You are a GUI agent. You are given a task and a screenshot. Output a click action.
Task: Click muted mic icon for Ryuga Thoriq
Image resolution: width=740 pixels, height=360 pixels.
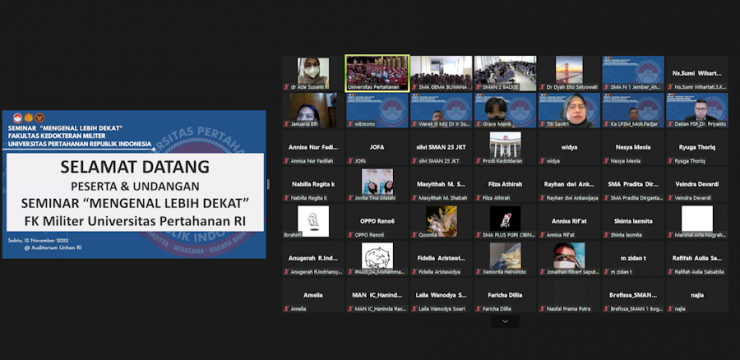coord(671,161)
